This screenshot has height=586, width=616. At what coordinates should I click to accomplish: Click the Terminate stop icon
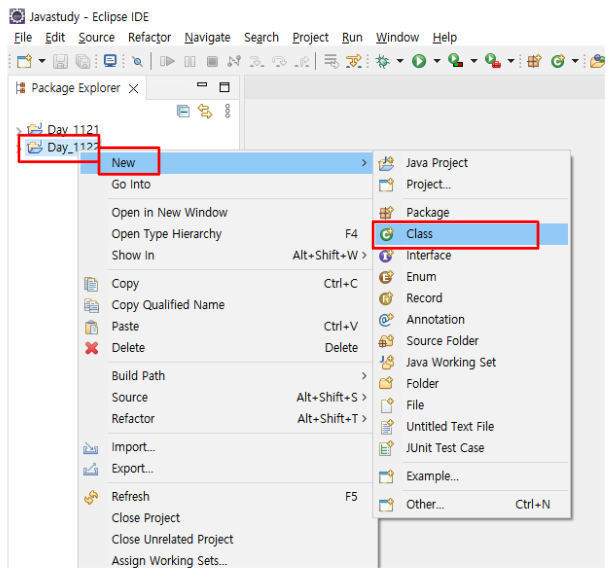(x=212, y=61)
